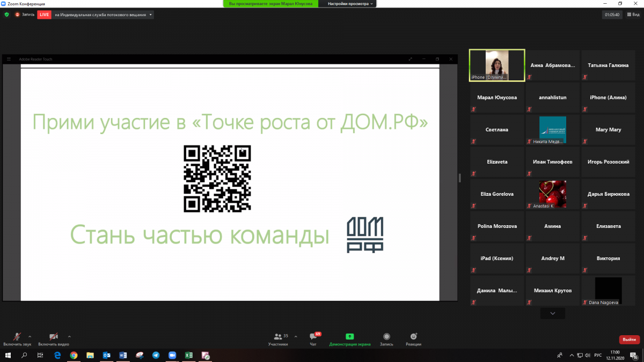Screen dimensions: 644x362
Task: Show more participants with the down arrow
Action: 553,313
